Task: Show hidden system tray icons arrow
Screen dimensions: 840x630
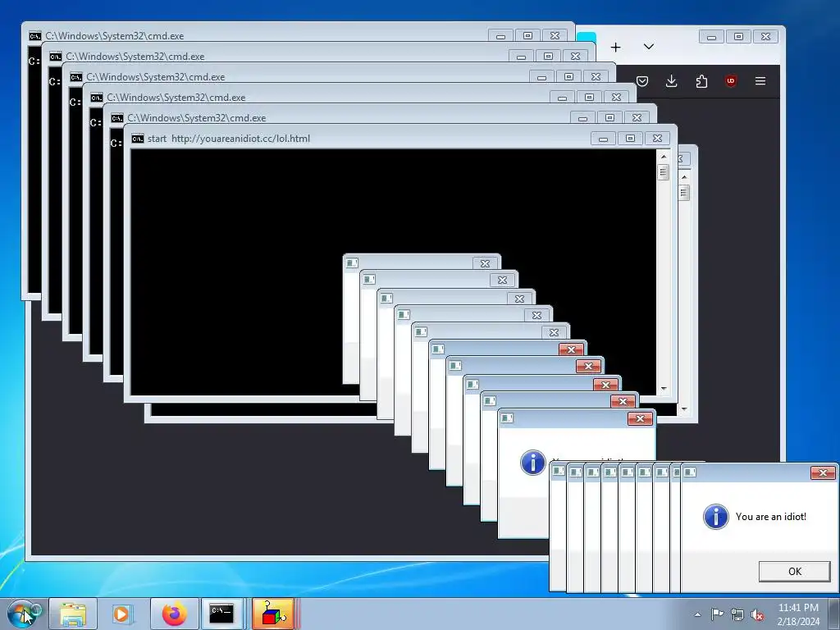Action: click(697, 614)
